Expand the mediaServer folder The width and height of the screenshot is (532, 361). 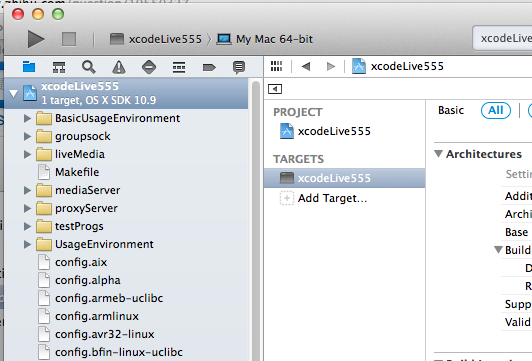click(27, 190)
